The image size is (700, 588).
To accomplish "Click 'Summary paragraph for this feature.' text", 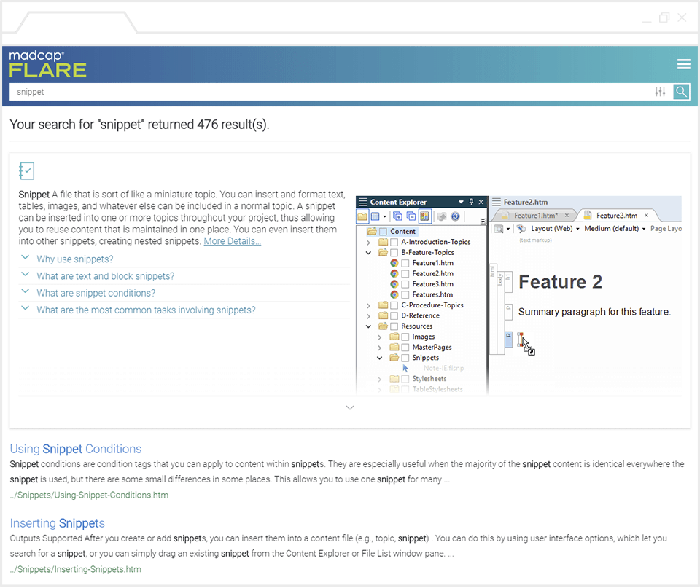I will pyautogui.click(x=594, y=312).
